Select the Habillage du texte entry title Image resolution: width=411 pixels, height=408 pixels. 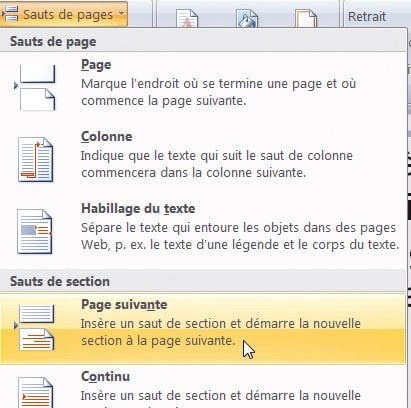[138, 208]
